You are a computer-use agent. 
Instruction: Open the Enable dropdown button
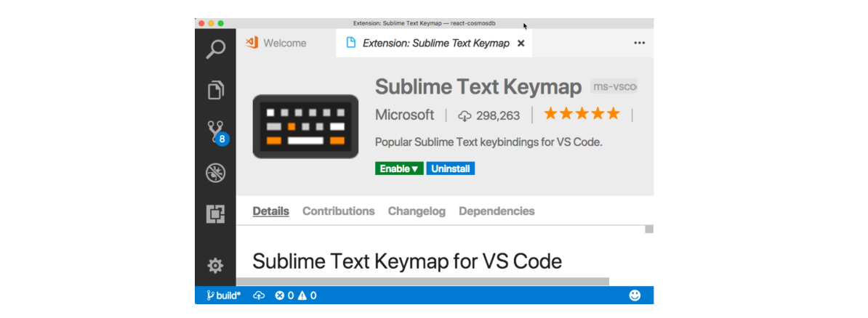point(399,168)
